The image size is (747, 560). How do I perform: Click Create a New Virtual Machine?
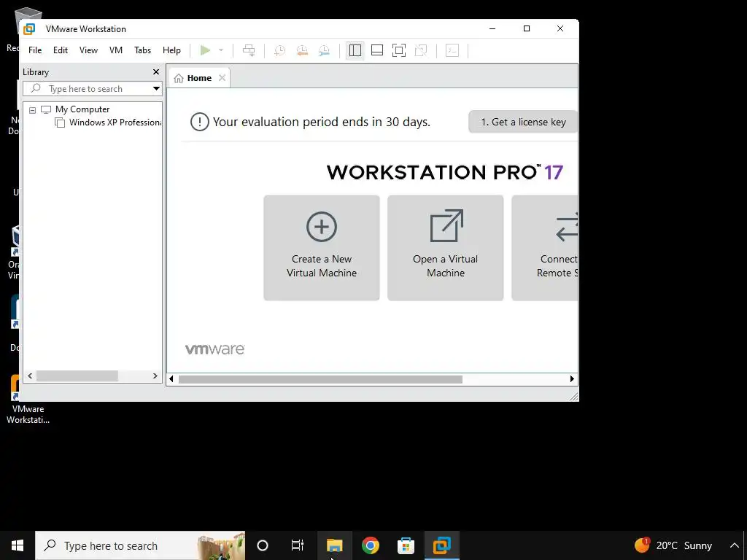[x=322, y=248]
